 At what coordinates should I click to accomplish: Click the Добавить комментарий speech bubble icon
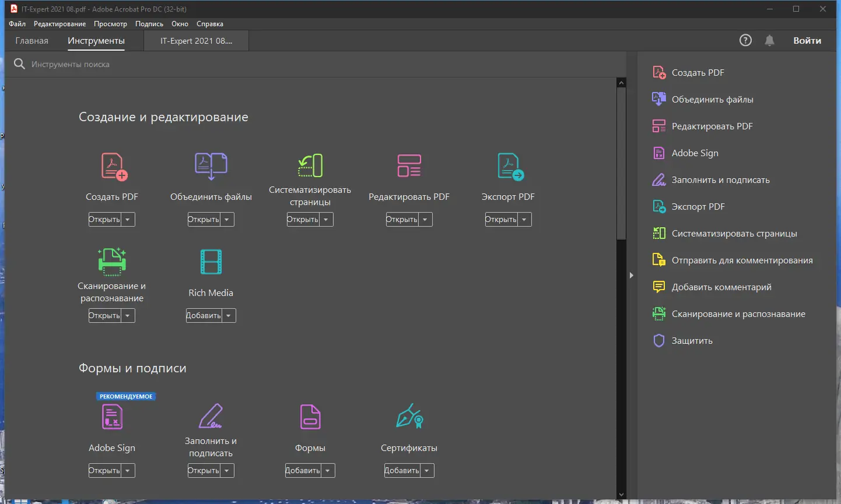click(659, 287)
